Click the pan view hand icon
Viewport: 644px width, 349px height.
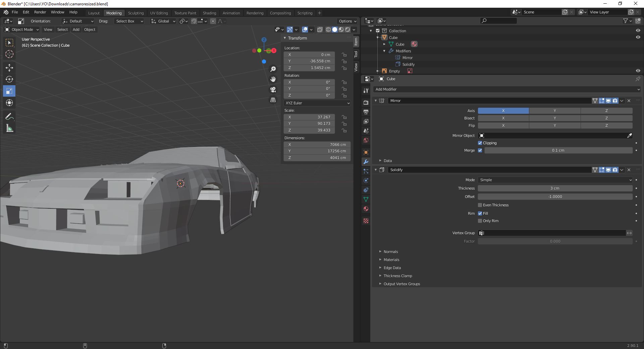(x=273, y=79)
